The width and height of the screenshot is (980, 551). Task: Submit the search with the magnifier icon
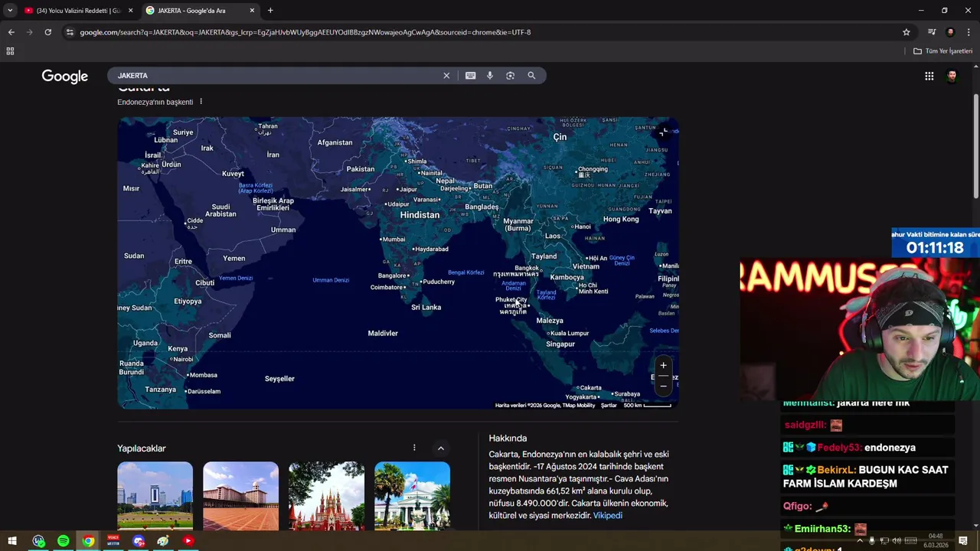coord(531,76)
